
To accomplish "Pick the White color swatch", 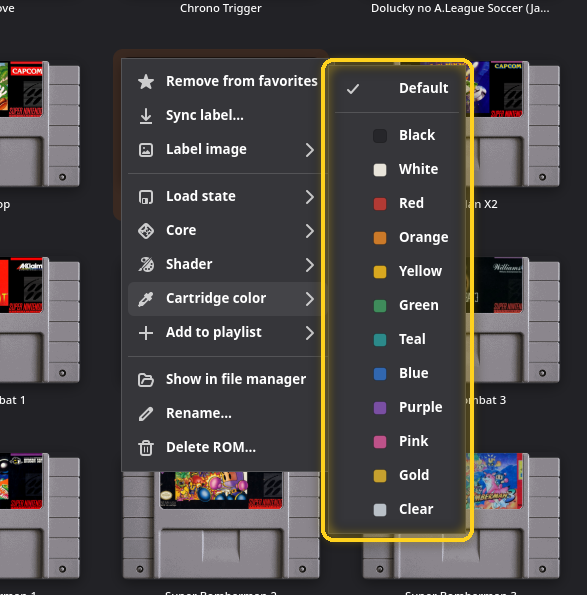I will [x=380, y=170].
